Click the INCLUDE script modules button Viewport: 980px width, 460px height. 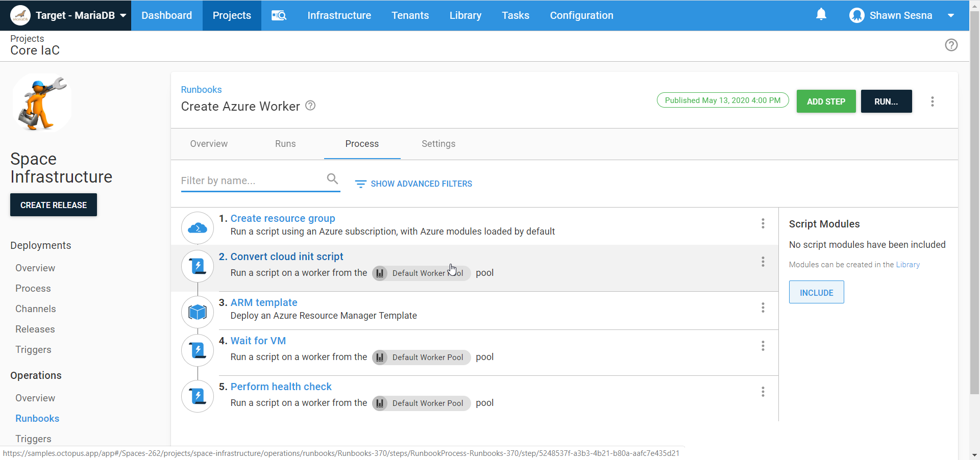[x=816, y=292]
